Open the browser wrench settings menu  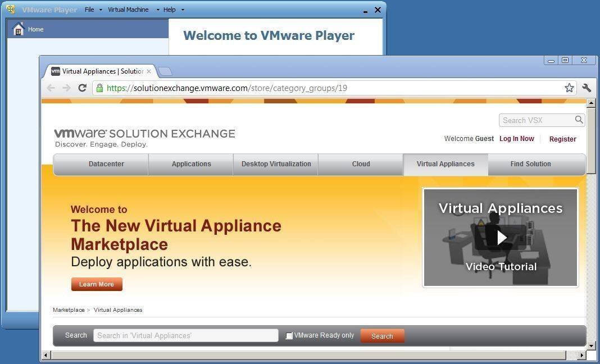pyautogui.click(x=587, y=88)
